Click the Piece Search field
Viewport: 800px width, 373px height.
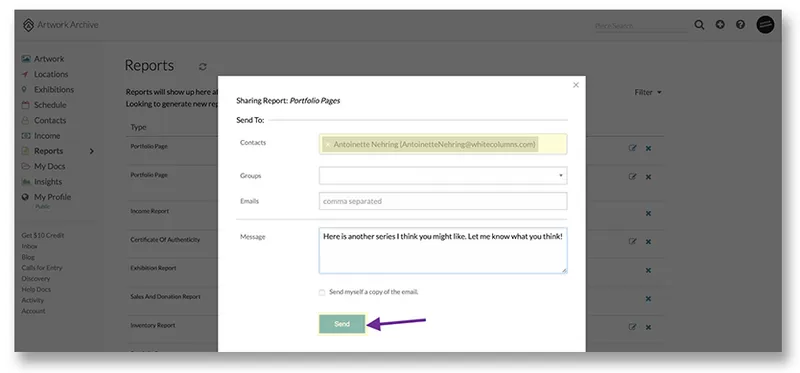point(640,26)
